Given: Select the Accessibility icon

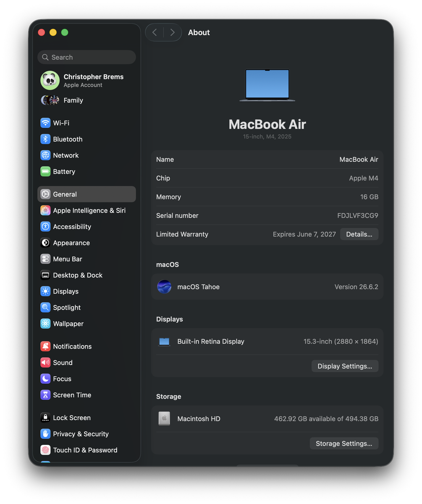Looking at the screenshot, I should click(45, 226).
